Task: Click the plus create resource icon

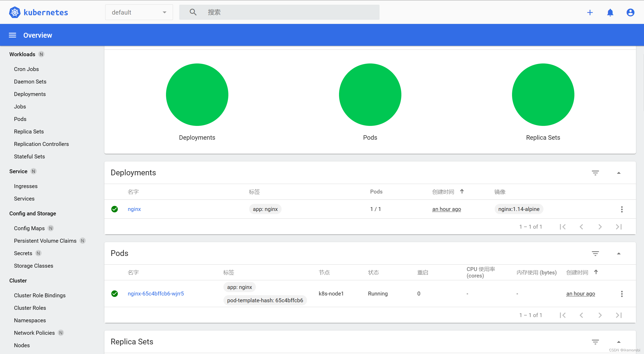Action: [590, 12]
